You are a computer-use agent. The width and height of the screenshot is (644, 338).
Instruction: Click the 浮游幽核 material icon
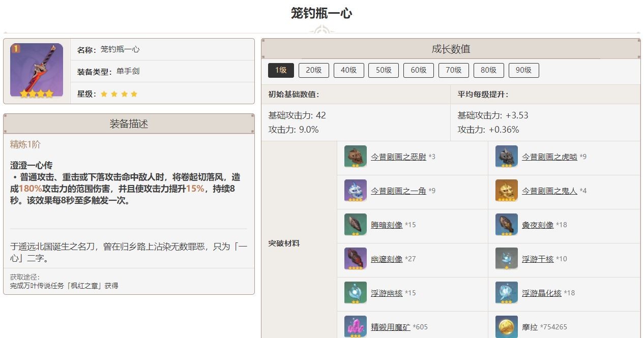click(x=356, y=293)
